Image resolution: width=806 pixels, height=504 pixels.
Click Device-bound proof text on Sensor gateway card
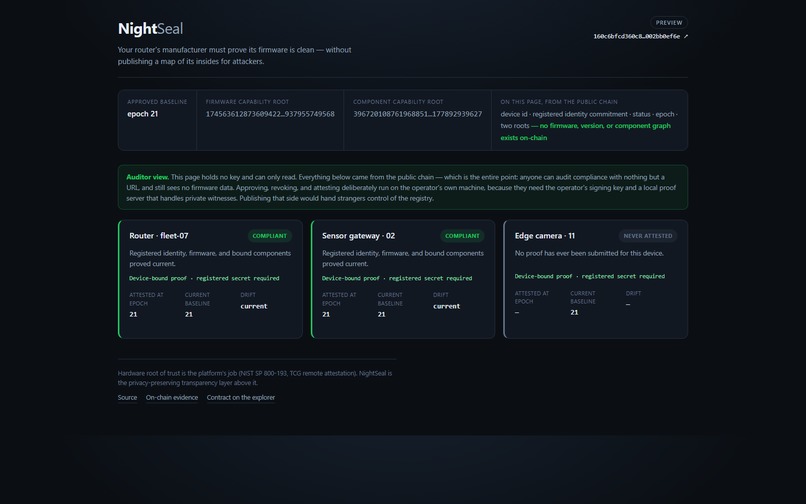pyautogui.click(x=397, y=278)
